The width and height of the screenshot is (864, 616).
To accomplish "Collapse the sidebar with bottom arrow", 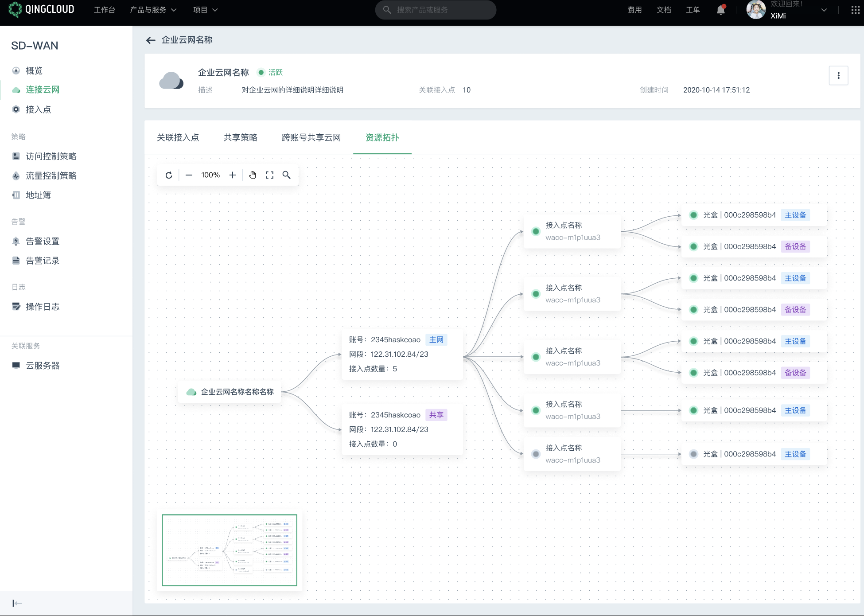I will click(x=17, y=603).
